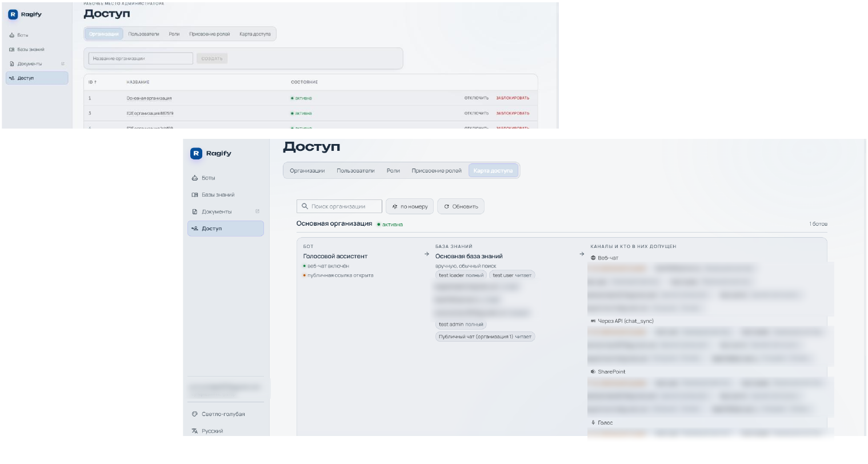Open Базы знаний in the Организации window sidebar
Screen dimensions: 868x464
click(37, 50)
